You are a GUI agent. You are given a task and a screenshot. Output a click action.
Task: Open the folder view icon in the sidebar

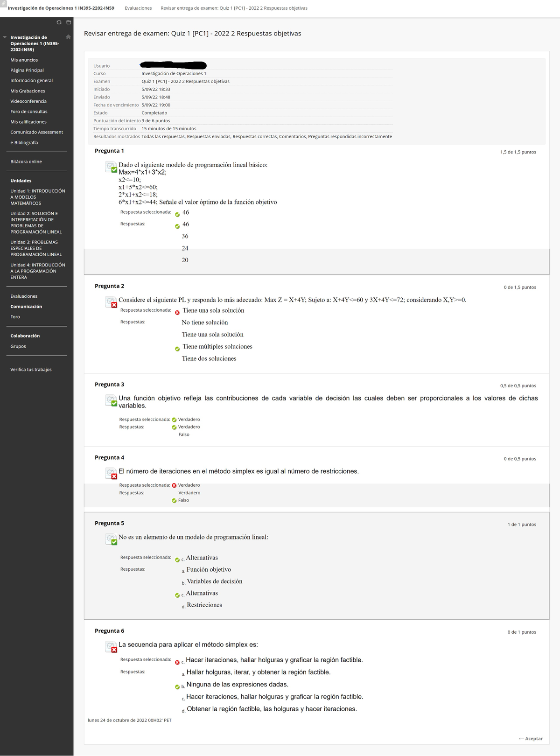[69, 22]
